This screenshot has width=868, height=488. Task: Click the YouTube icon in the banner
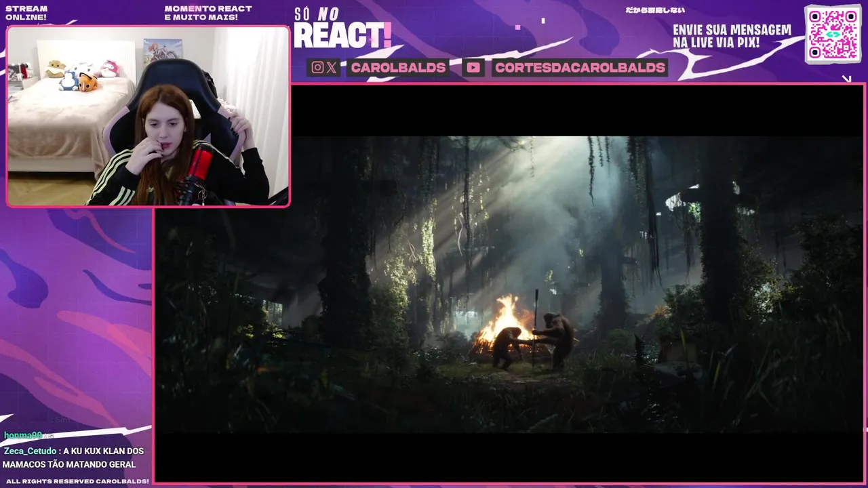[474, 67]
